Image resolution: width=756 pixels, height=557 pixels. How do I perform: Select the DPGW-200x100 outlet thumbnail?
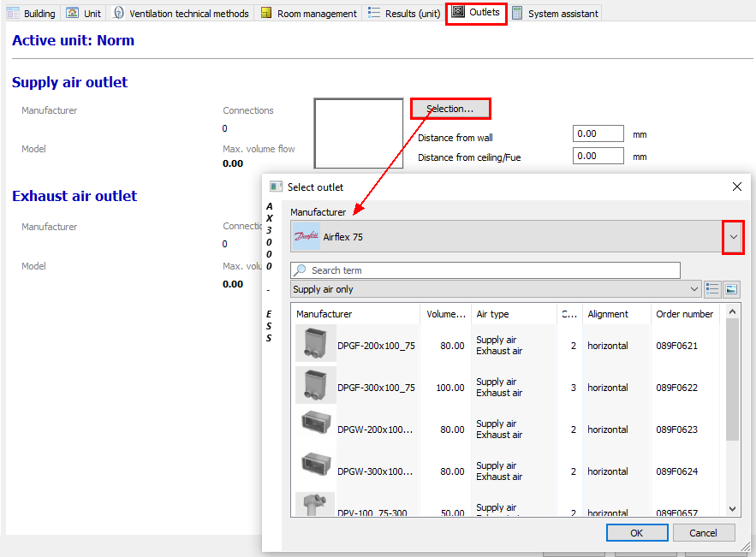coord(315,424)
